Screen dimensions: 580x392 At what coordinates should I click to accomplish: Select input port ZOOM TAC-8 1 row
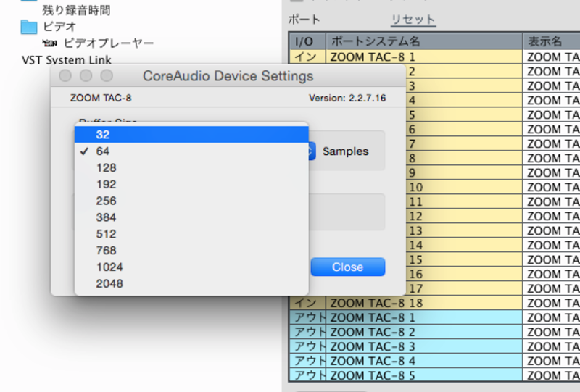click(x=434, y=57)
